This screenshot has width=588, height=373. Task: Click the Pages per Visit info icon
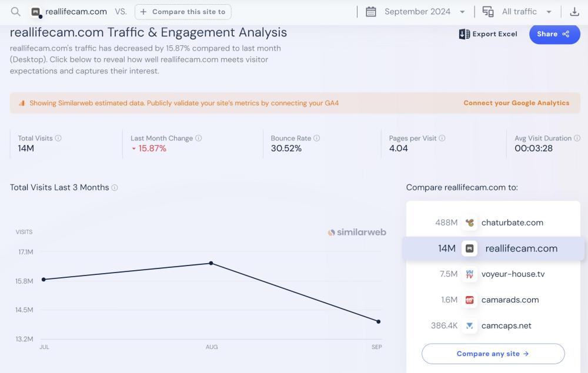[x=442, y=139]
